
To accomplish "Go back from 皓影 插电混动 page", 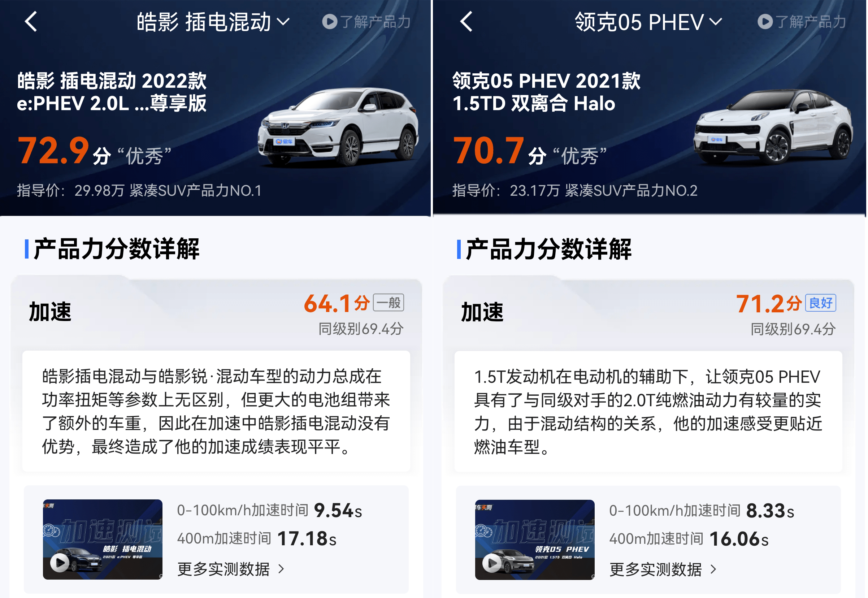I will coord(31,22).
